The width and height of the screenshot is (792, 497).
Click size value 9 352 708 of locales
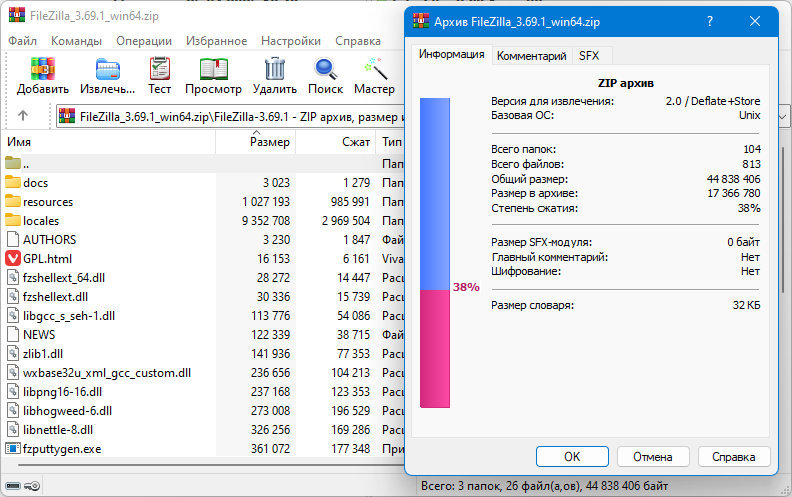click(266, 221)
